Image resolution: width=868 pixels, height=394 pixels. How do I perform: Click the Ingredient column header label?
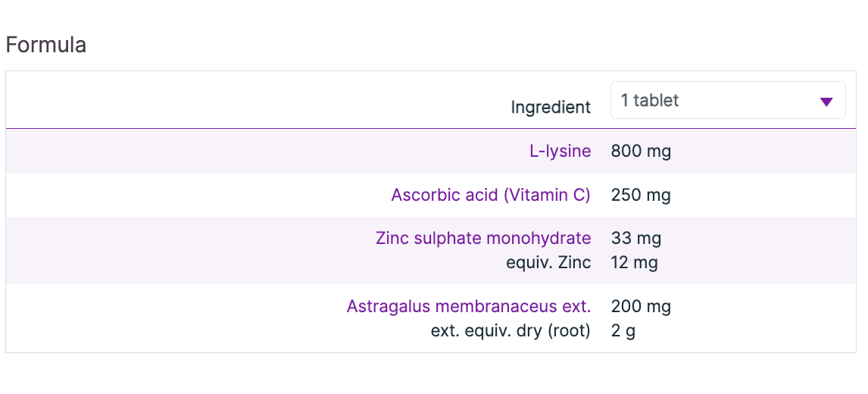click(x=551, y=107)
